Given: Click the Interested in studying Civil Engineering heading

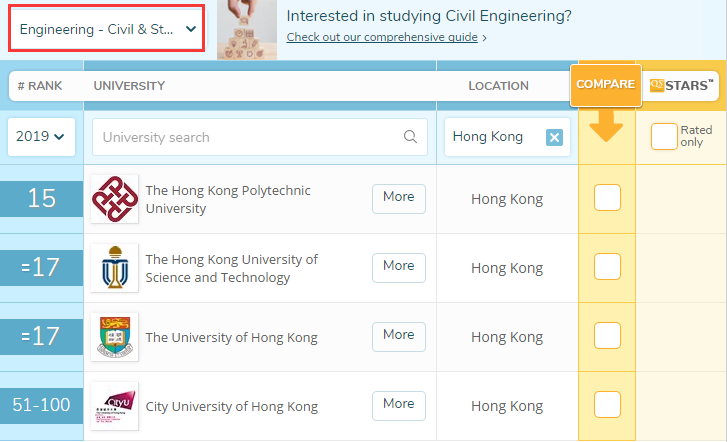Looking at the screenshot, I should click(x=429, y=16).
